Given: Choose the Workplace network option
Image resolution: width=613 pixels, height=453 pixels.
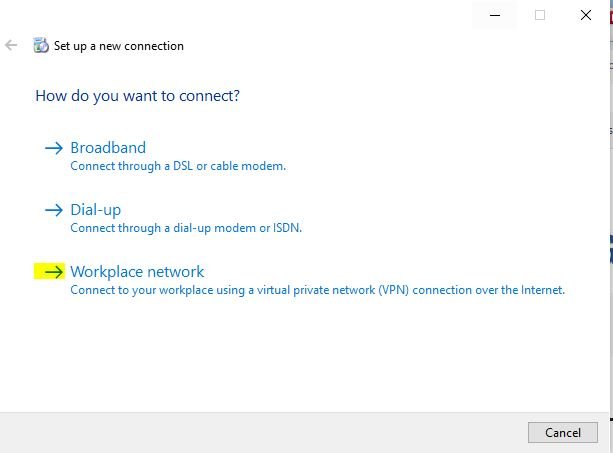Looking at the screenshot, I should 137,272.
